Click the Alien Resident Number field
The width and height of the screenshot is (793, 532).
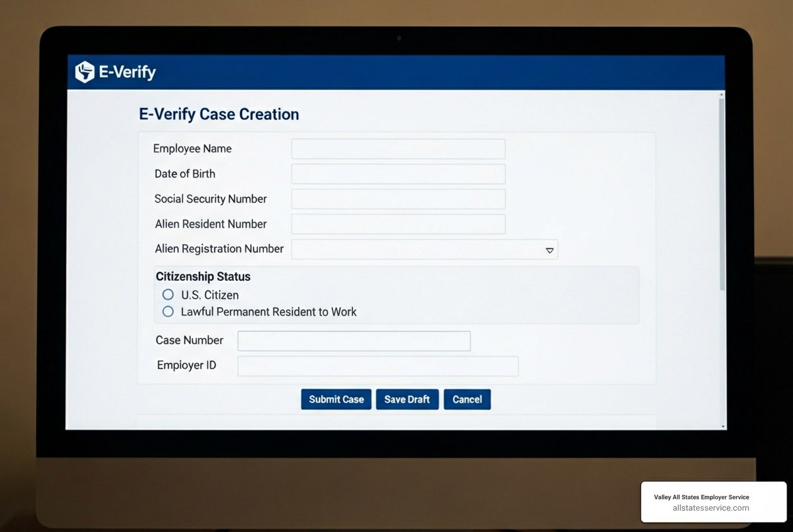pyautogui.click(x=398, y=224)
